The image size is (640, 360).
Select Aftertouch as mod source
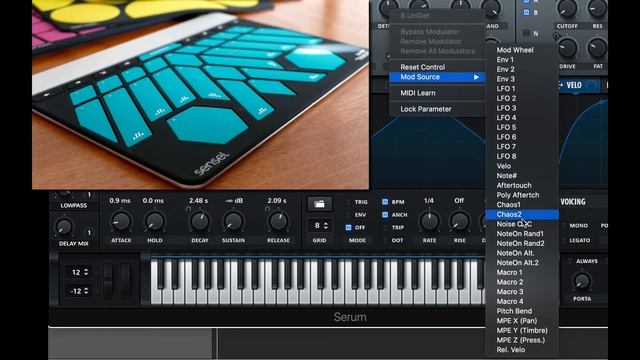[522, 185]
